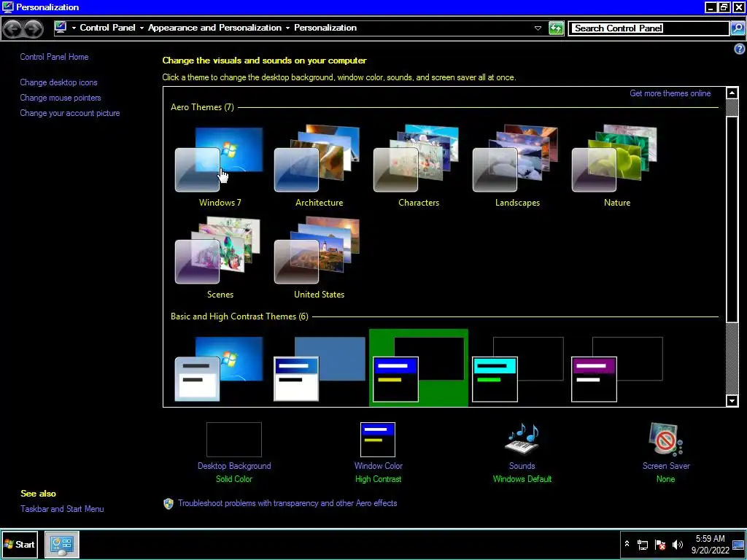Choose the purple-titled high contrast theme

coord(617,368)
